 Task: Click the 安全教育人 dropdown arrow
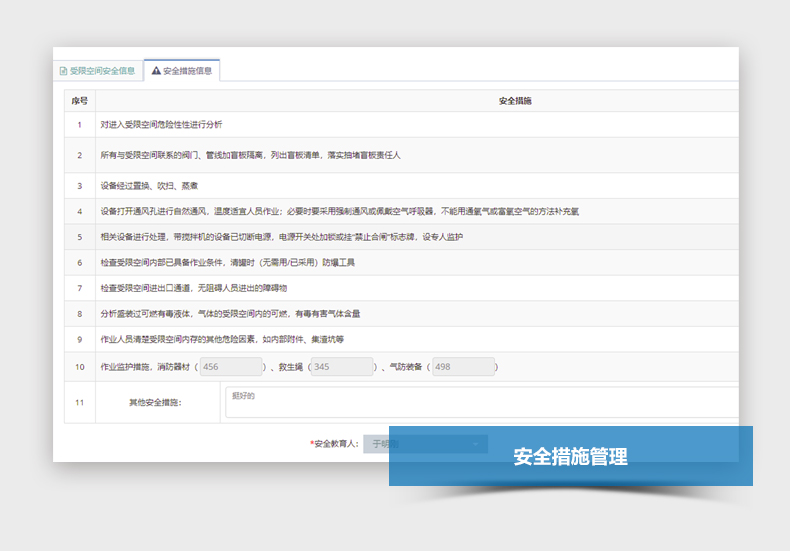pyautogui.click(x=475, y=443)
